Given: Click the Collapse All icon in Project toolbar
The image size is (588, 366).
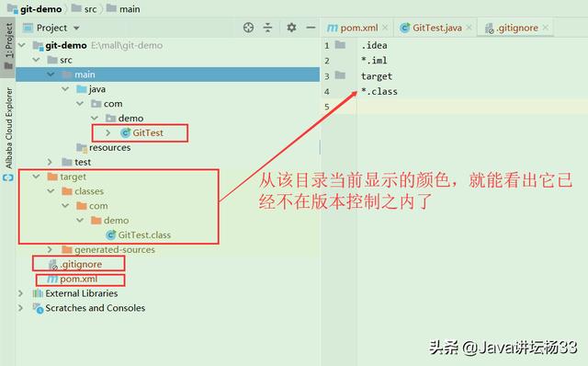Looking at the screenshot, I should tap(267, 28).
